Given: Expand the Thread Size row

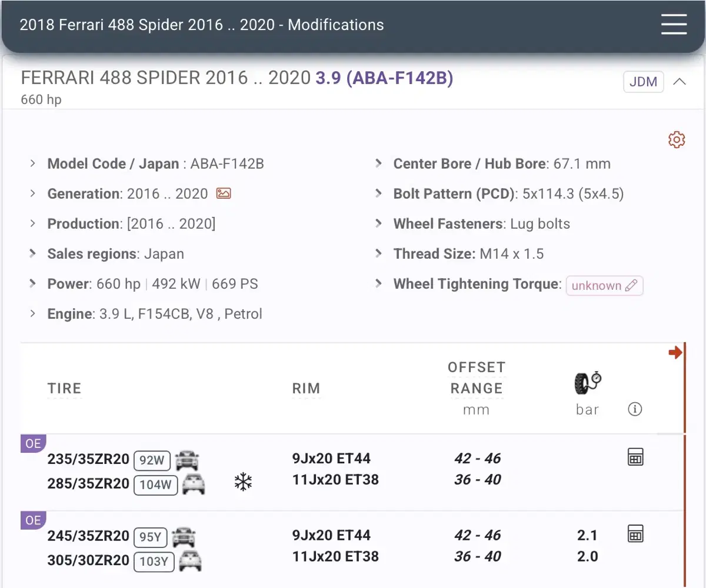Looking at the screenshot, I should 379,253.
